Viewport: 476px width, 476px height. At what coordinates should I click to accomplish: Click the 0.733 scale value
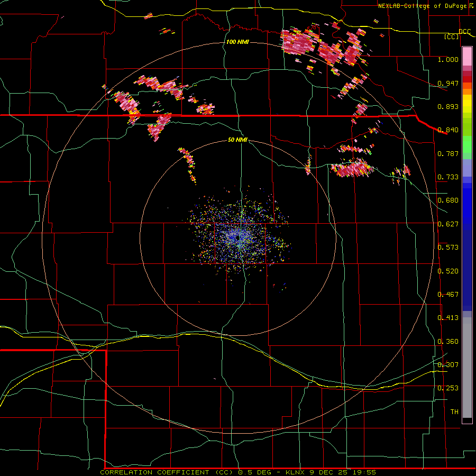click(448, 177)
